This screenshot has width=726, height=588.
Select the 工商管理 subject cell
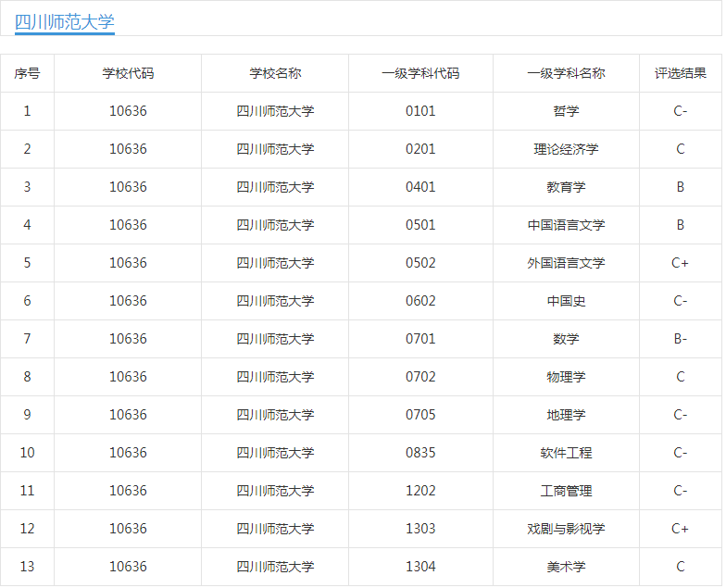(x=566, y=491)
